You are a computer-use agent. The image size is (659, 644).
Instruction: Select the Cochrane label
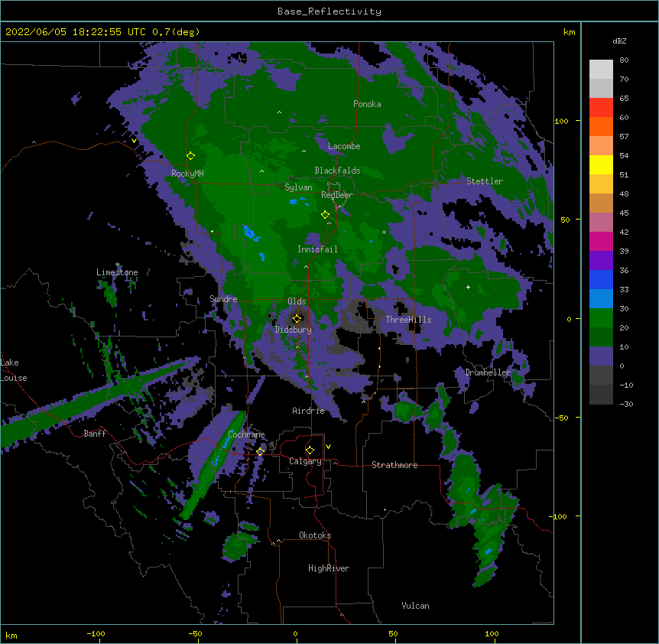[x=246, y=434]
